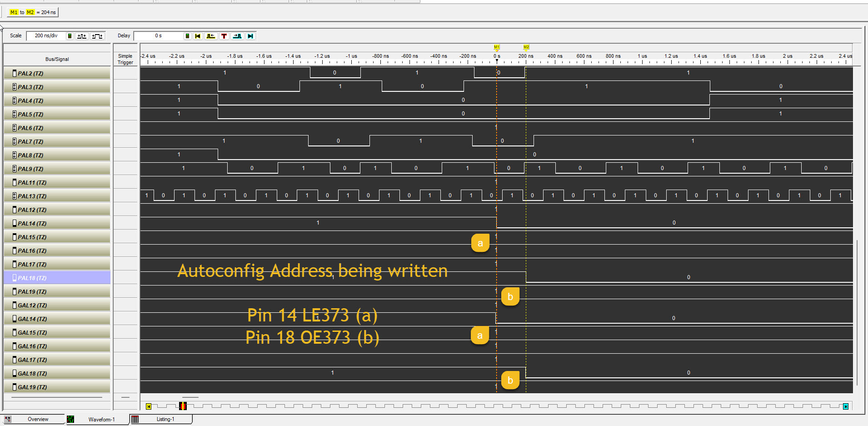Select the GAL19 (TZ) signal row
The image size is (868, 426).
click(x=57, y=387)
